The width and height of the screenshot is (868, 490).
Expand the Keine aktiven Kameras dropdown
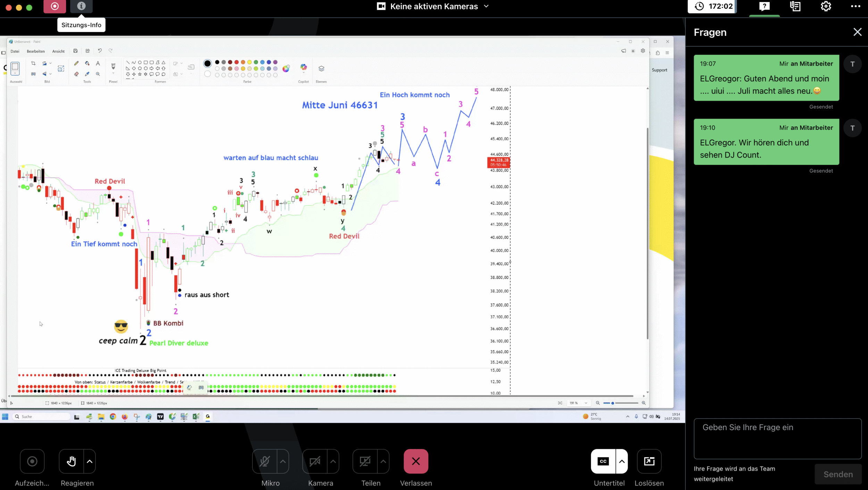tap(486, 6)
